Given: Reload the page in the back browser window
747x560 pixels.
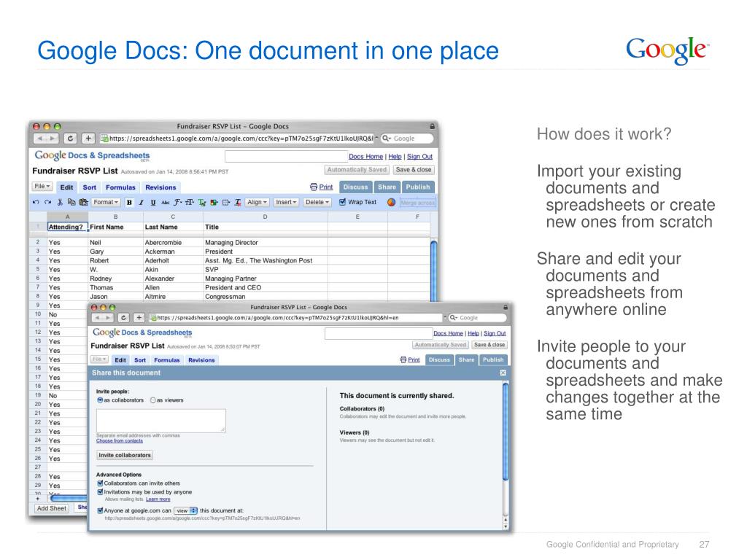Looking at the screenshot, I should click(70, 139).
